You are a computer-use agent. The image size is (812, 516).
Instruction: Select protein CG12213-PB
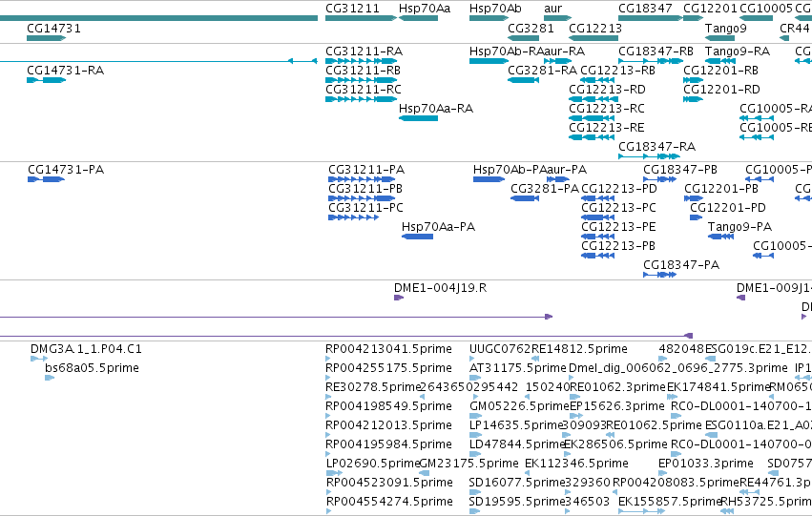(597, 256)
